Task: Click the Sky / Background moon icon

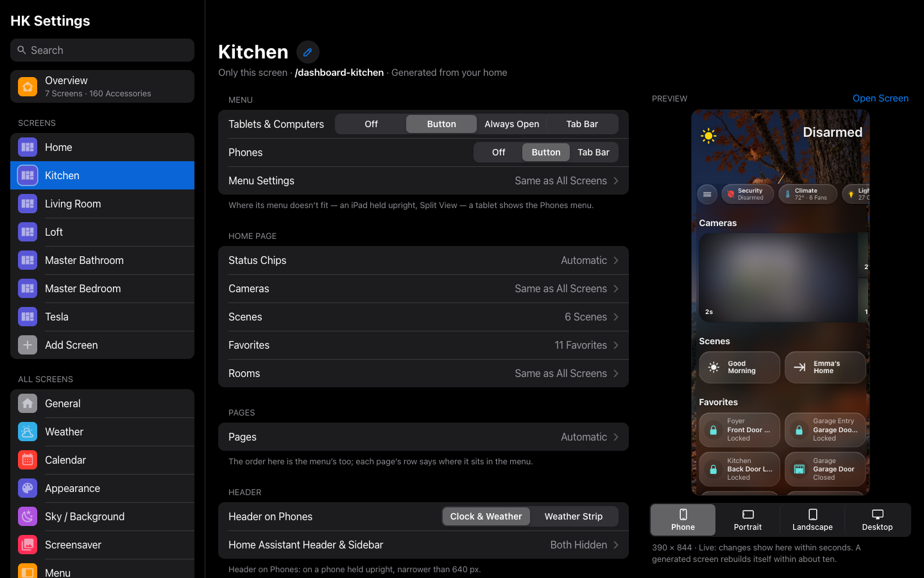Action: tap(28, 516)
